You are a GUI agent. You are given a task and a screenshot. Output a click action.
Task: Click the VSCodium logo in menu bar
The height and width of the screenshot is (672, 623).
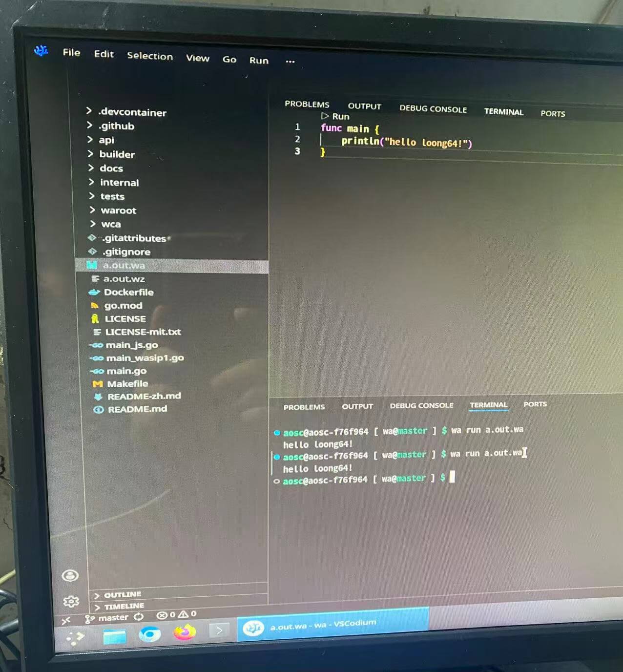41,50
